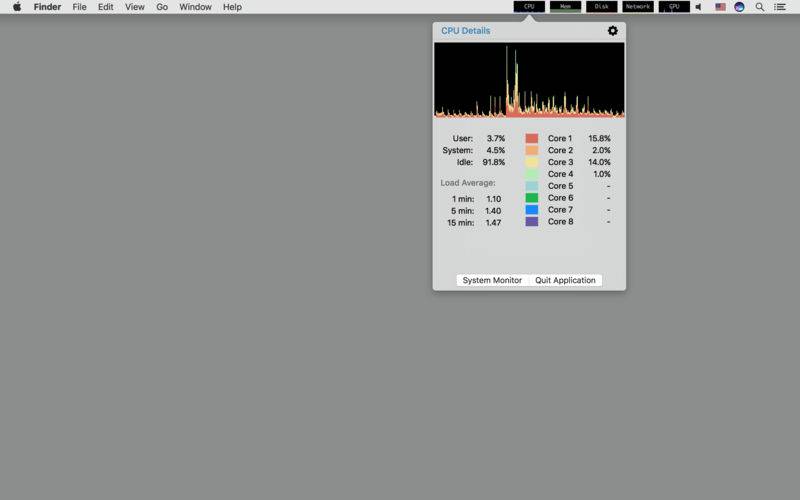Click the purple Core 8 color swatch

[x=532, y=222]
